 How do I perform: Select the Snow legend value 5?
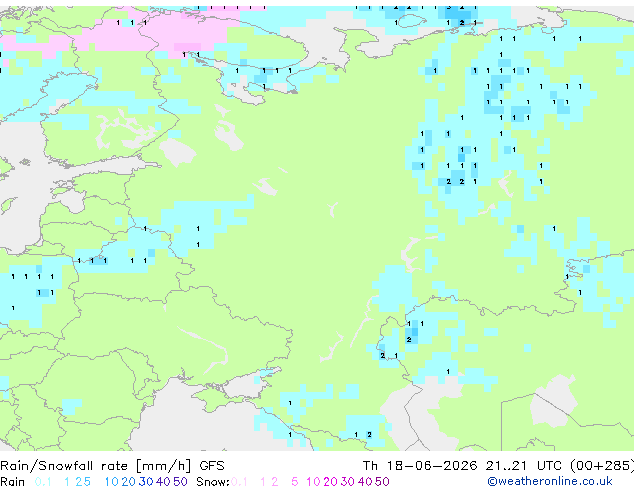(x=295, y=482)
